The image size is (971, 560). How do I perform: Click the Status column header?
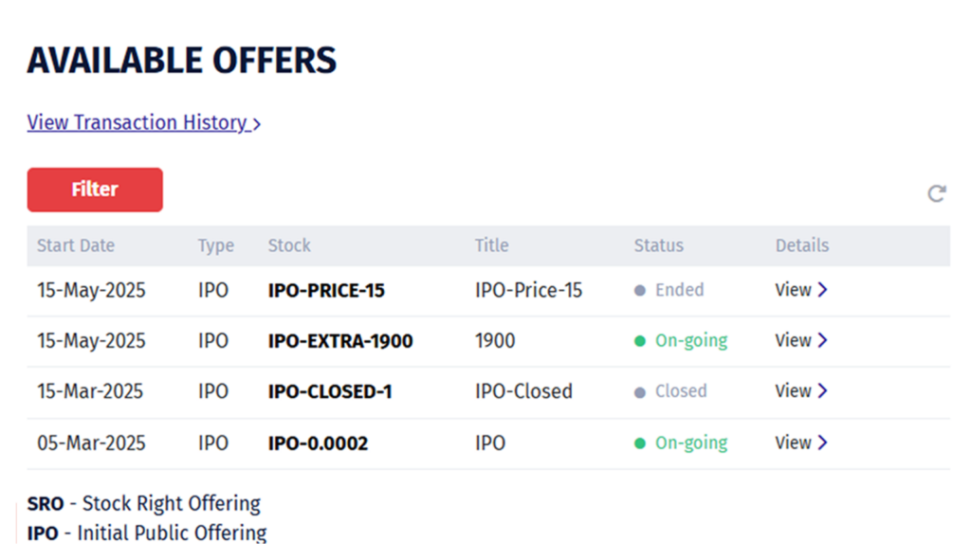tap(658, 245)
